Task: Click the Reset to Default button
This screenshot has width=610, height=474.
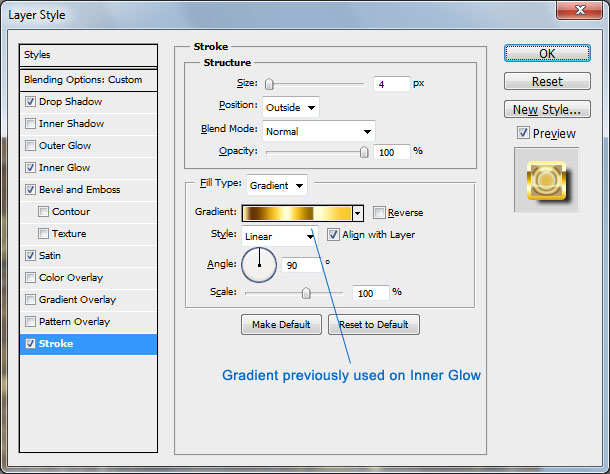Action: [x=374, y=325]
